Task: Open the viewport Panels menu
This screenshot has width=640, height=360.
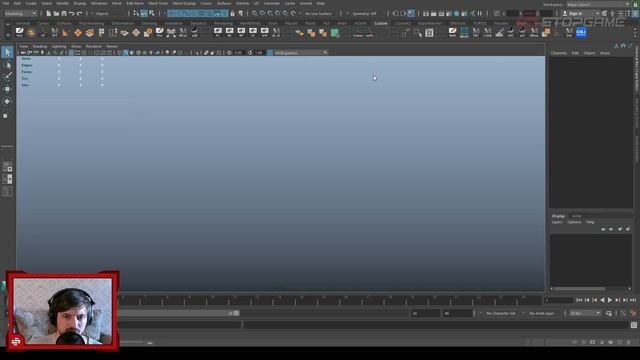Action: tap(112, 47)
